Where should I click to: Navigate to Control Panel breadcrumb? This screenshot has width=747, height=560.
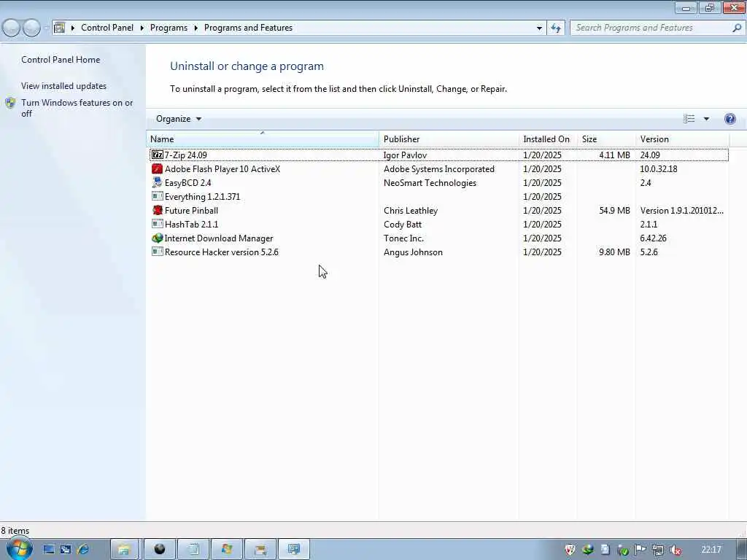[107, 28]
